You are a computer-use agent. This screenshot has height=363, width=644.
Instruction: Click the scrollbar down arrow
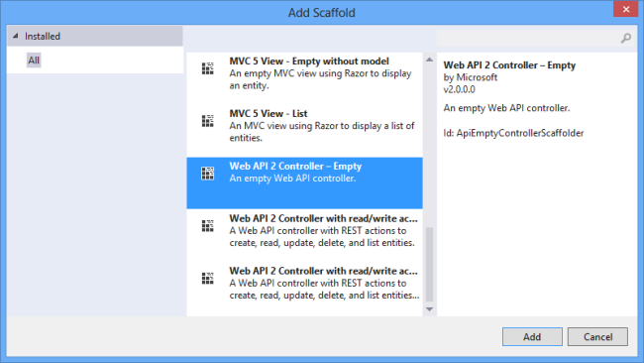[x=429, y=309]
